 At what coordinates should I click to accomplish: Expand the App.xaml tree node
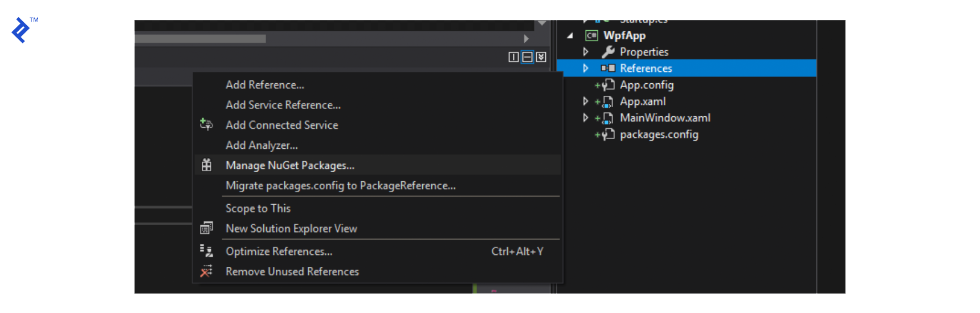(x=586, y=101)
